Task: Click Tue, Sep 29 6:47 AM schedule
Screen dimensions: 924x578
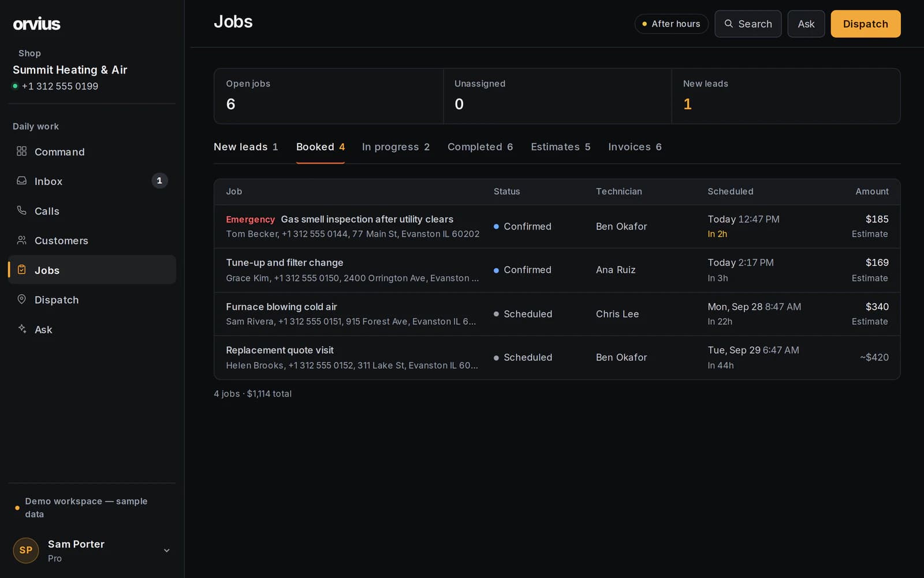Action: (753, 350)
